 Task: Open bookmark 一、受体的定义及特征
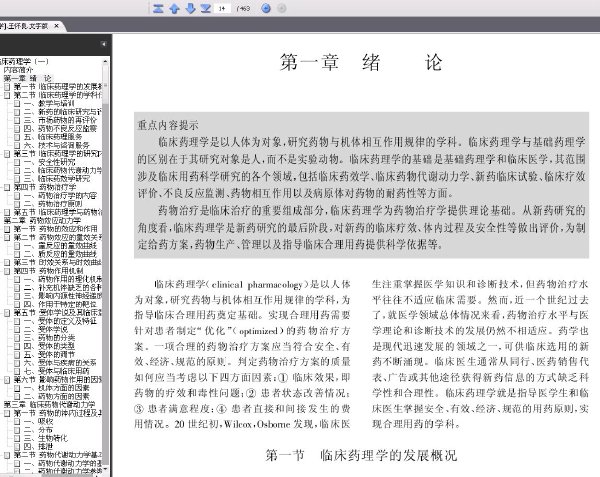pos(60,321)
